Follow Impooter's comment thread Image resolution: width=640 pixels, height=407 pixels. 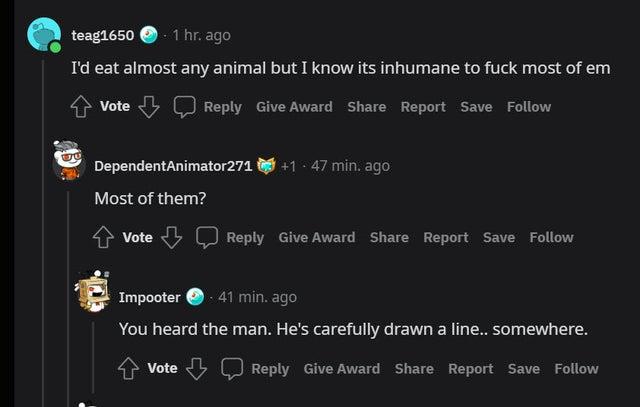coord(576,368)
